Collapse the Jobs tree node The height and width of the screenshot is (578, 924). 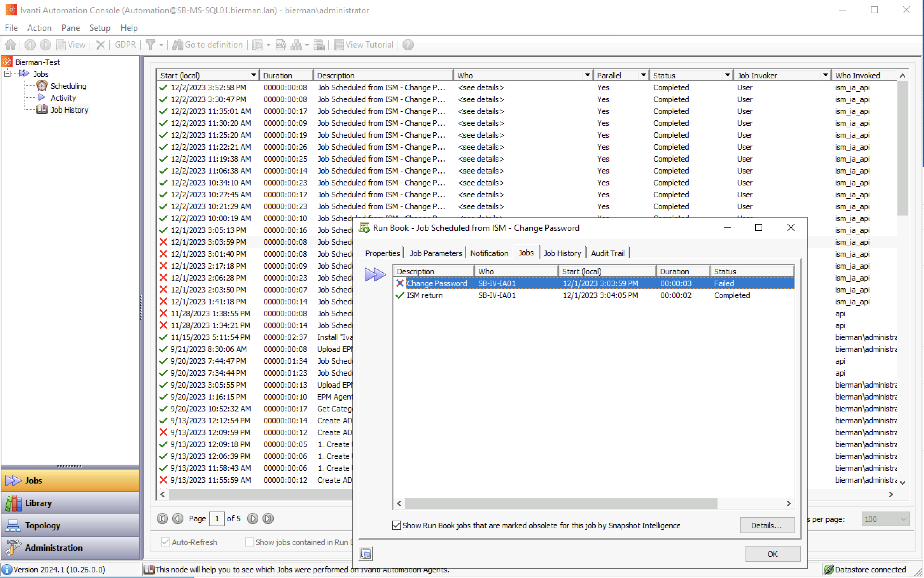coord(7,73)
